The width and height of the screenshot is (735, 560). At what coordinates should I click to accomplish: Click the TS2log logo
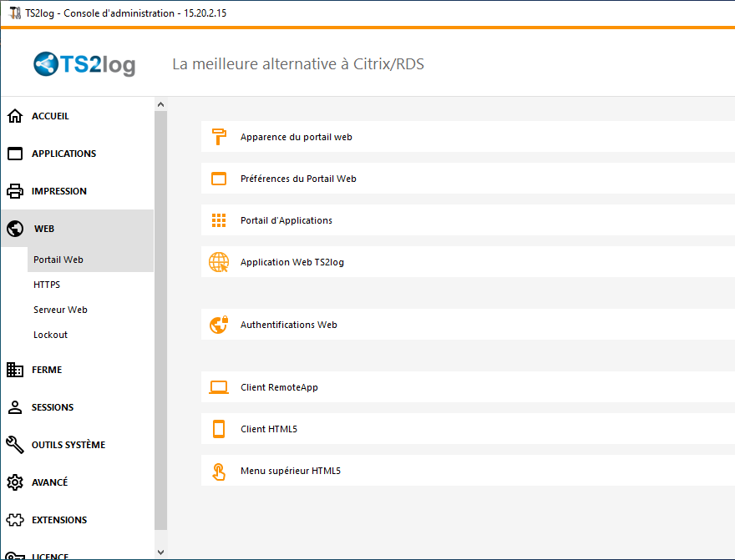(x=84, y=64)
